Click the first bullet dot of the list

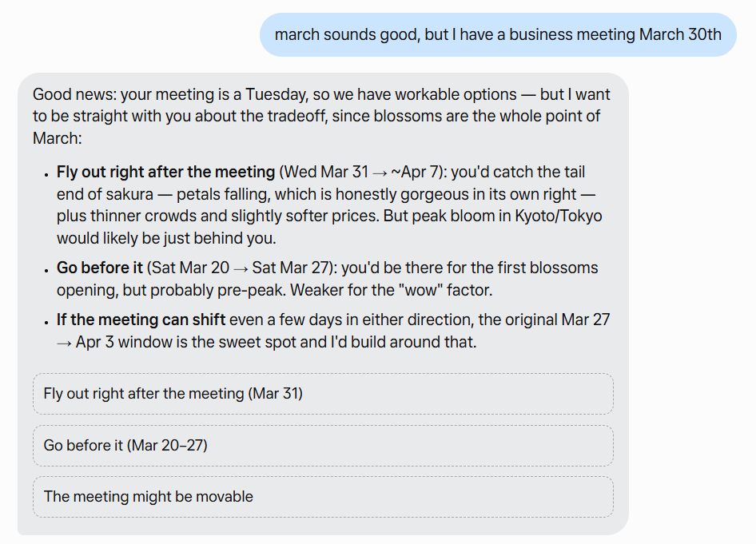tap(46, 174)
